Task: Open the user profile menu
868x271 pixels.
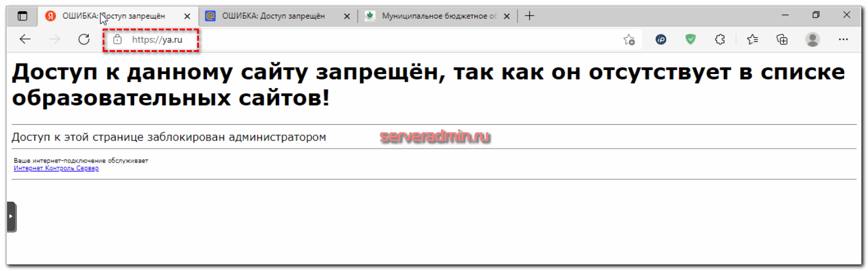Action: tap(813, 40)
